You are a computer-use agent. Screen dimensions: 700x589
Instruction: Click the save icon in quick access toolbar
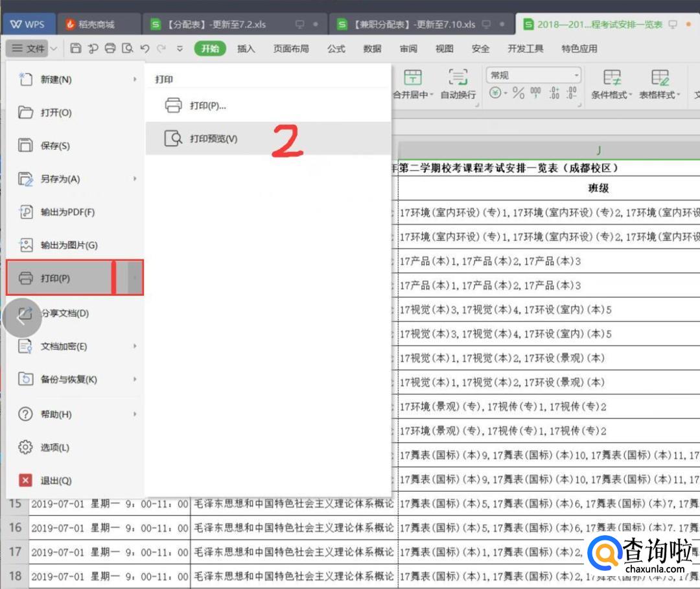point(76,49)
